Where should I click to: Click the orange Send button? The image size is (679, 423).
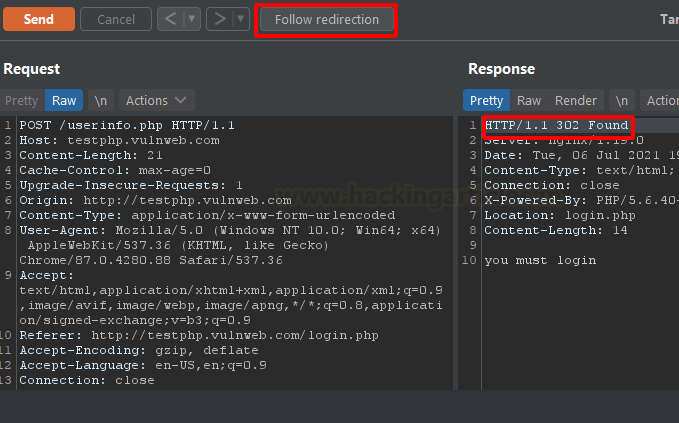coord(39,19)
